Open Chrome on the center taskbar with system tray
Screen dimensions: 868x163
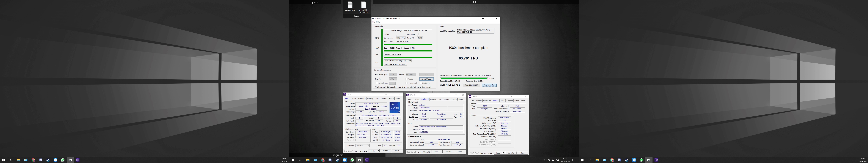point(322,160)
